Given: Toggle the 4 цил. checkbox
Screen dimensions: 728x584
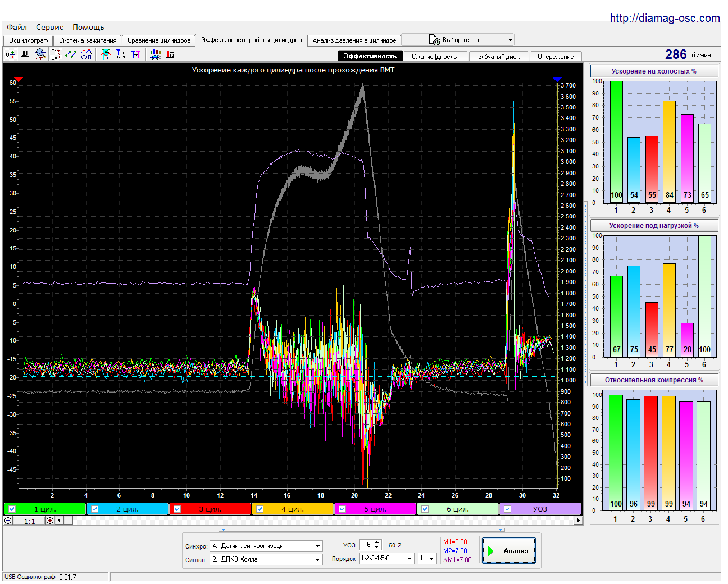Looking at the screenshot, I should coord(260,509).
